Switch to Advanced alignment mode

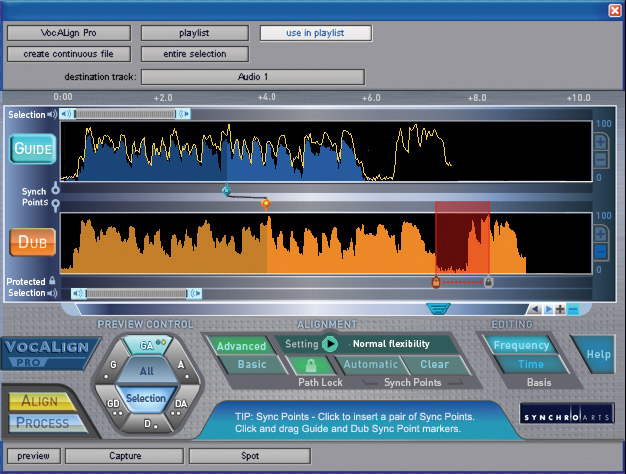pyautogui.click(x=241, y=346)
